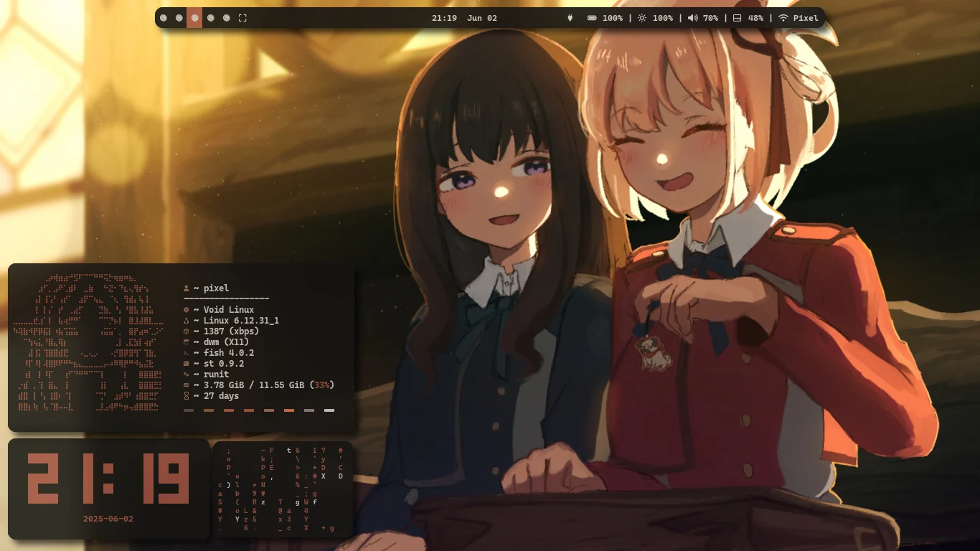
Task: Select the Linux 6.12.31_1 kernel text
Action: pos(241,321)
